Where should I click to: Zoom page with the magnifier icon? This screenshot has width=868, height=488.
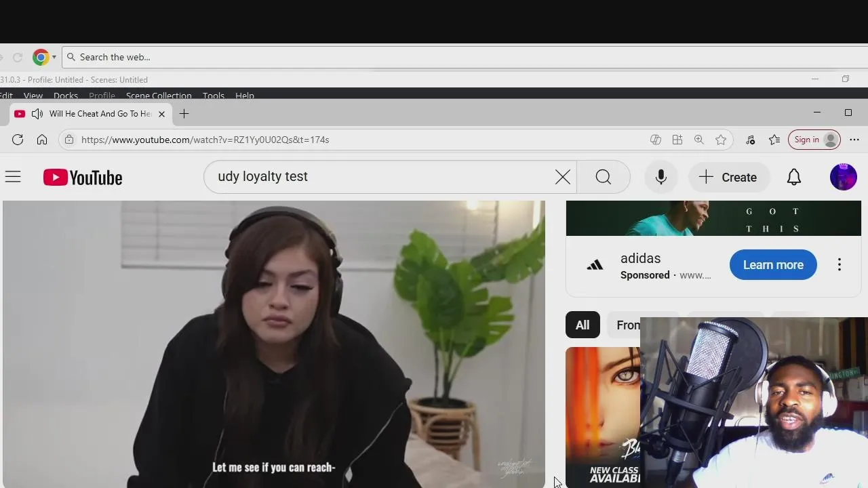click(x=699, y=140)
